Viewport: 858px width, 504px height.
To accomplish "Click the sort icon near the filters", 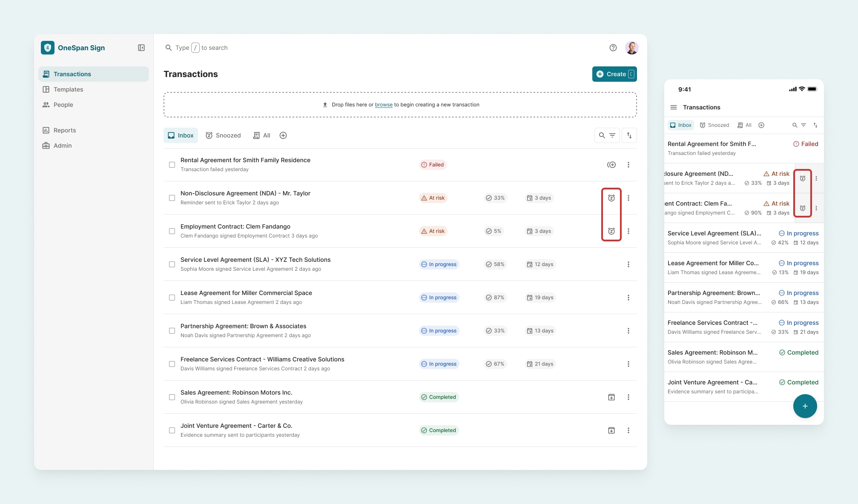I will tap(629, 135).
